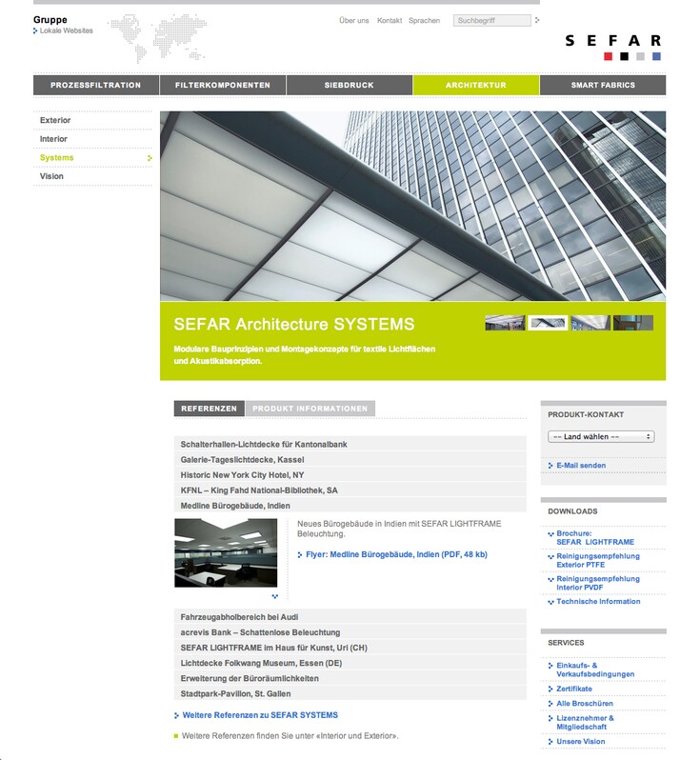This screenshot has width=700, height=760.
Task: Expand Lichtdecke Folkwang Museum, Essen reference
Action: pos(350,663)
